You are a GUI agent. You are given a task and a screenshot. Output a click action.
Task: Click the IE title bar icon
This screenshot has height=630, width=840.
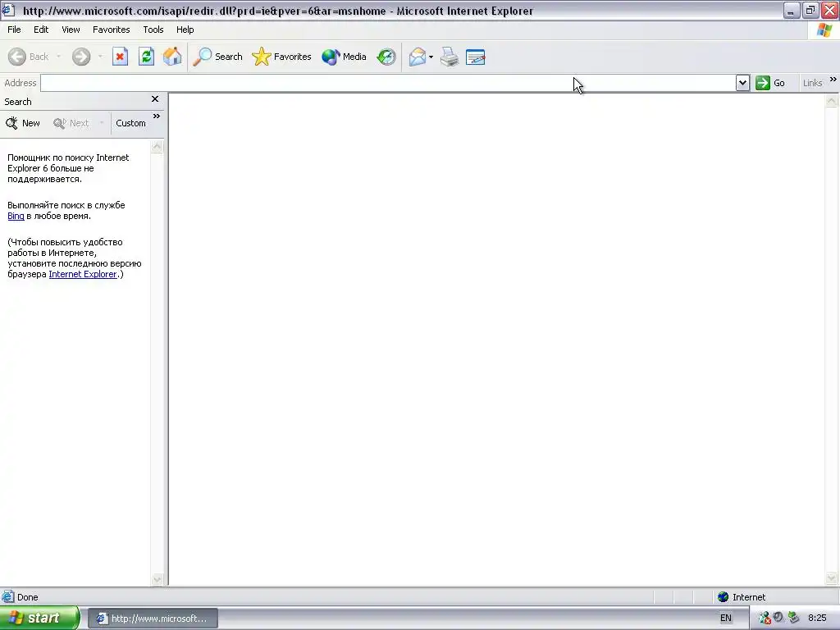click(8, 10)
